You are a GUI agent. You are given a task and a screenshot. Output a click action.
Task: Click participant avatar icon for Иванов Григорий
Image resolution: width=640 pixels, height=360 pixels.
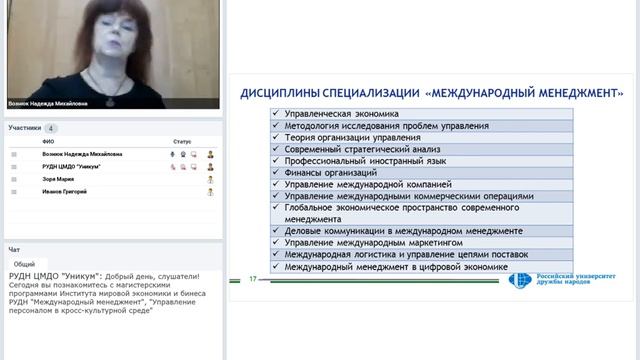(211, 192)
